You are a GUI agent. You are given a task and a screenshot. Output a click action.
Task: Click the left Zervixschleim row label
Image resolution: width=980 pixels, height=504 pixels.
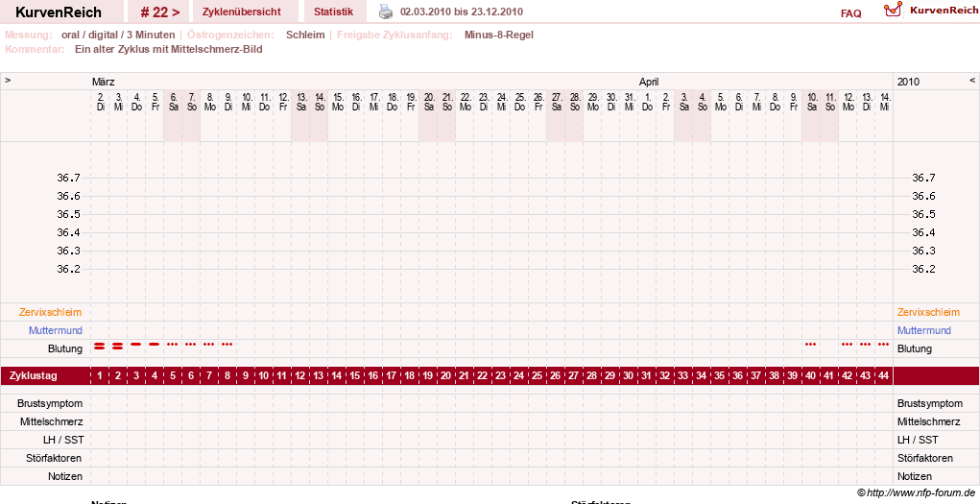tap(50, 312)
